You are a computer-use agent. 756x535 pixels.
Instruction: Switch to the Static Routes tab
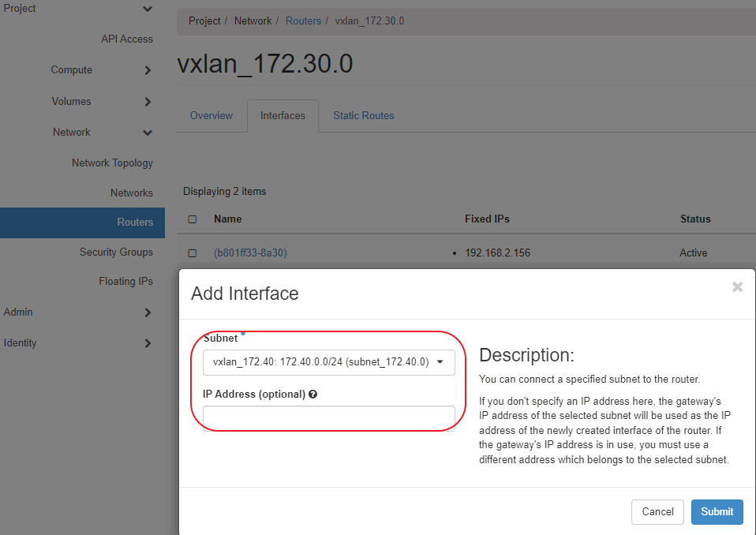click(363, 116)
